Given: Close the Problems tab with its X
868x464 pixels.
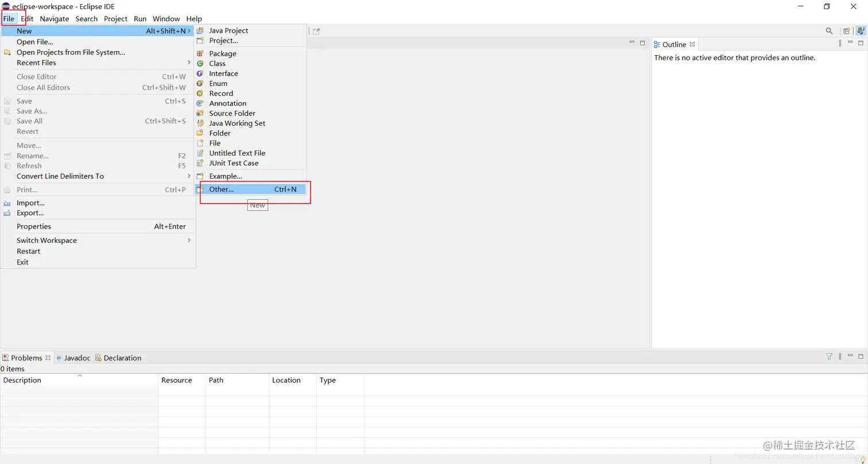Looking at the screenshot, I should (48, 357).
